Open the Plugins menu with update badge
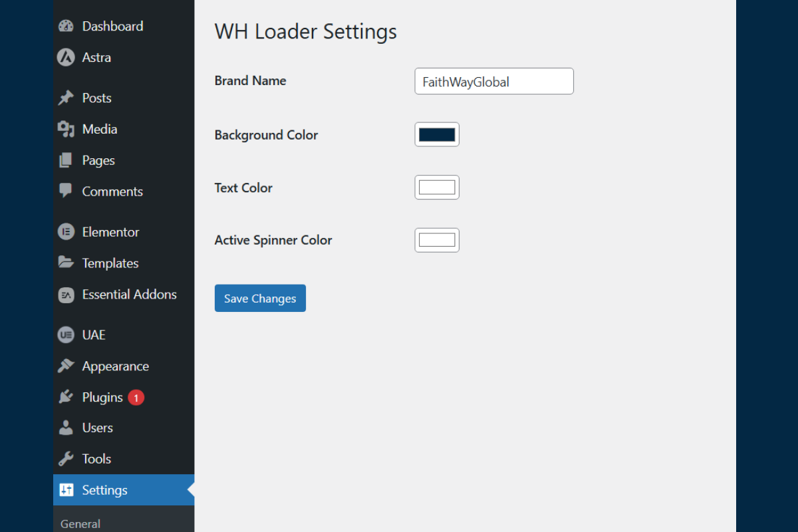The width and height of the screenshot is (798, 532). coord(102,397)
